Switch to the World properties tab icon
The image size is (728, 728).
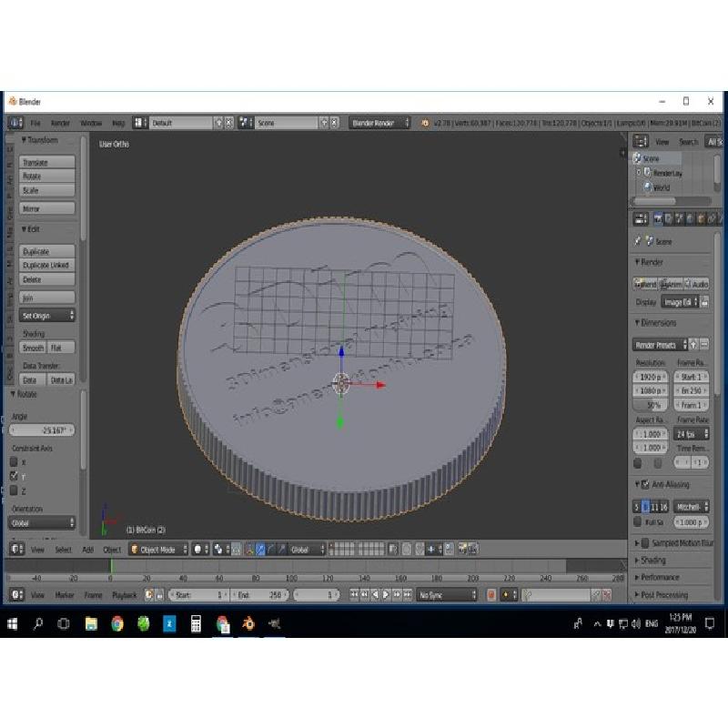coord(690,218)
